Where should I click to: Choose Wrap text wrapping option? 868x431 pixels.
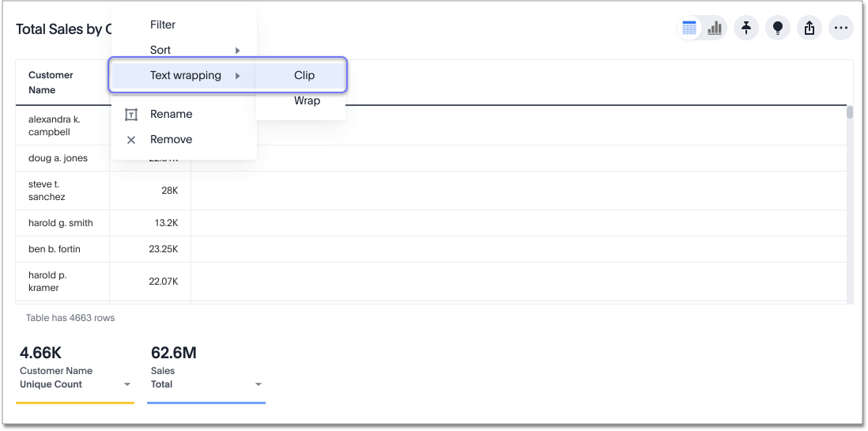pyautogui.click(x=307, y=100)
